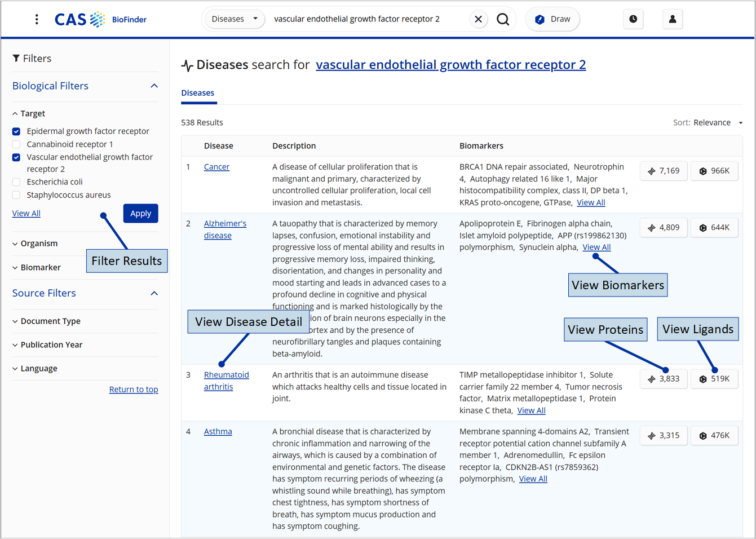Open the Diseases search type dropdown
Screen dimensions: 756x539
pos(234,19)
